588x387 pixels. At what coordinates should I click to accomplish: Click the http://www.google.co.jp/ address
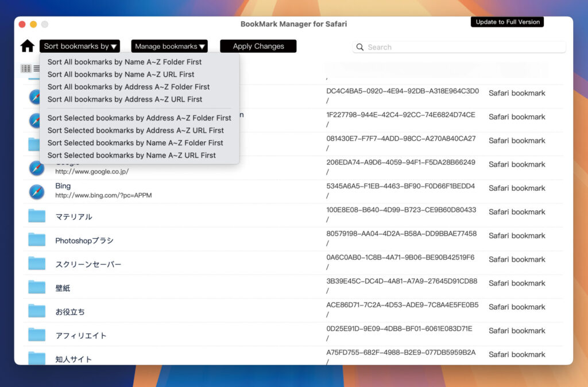coord(92,171)
